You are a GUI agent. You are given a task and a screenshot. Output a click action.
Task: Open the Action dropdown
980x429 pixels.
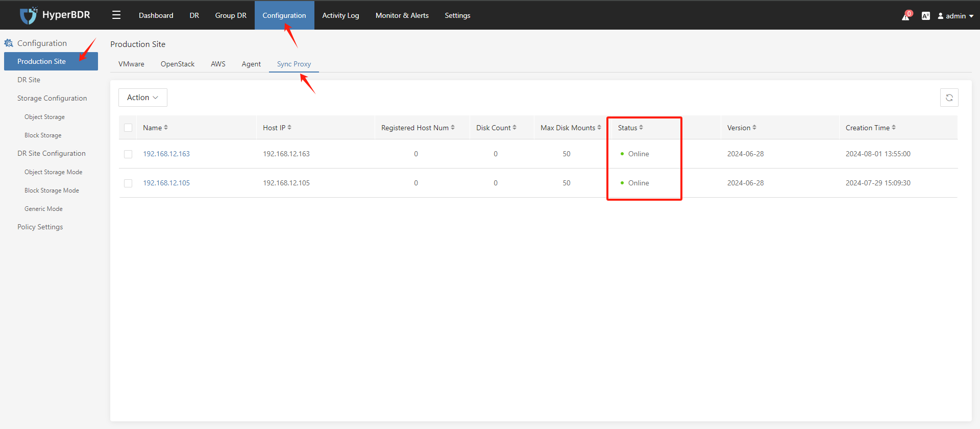pyautogui.click(x=143, y=98)
